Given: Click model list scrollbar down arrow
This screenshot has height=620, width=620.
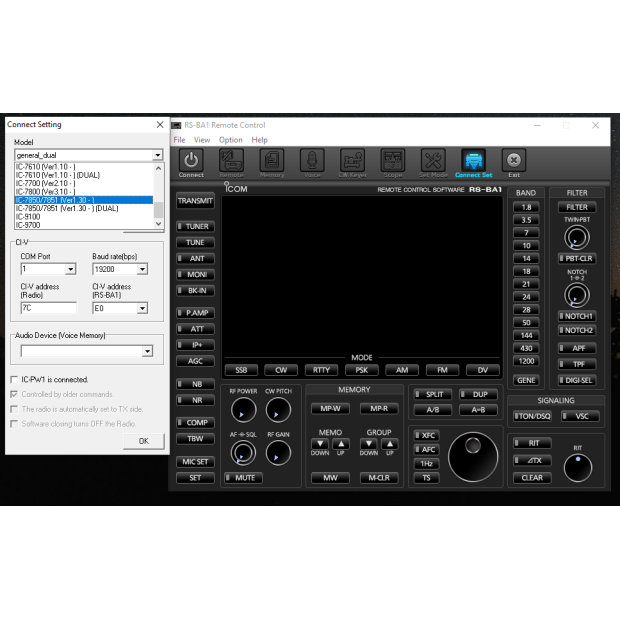Looking at the screenshot, I should (159, 223).
